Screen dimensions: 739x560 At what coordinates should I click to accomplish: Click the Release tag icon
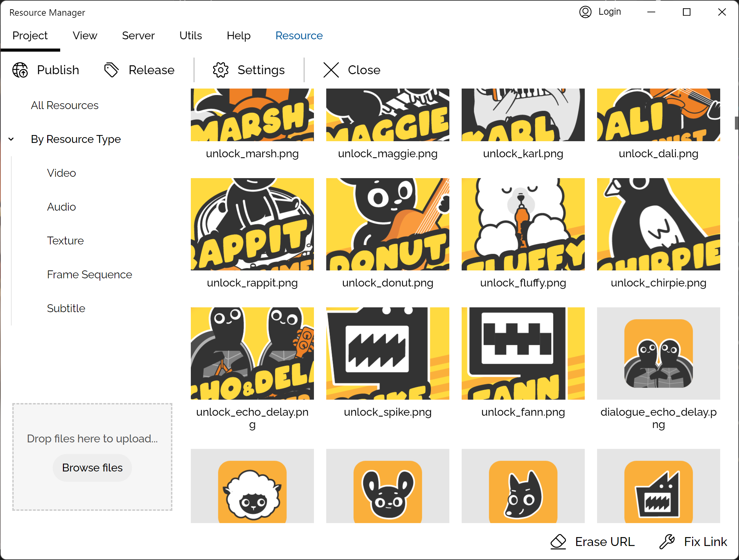(111, 70)
